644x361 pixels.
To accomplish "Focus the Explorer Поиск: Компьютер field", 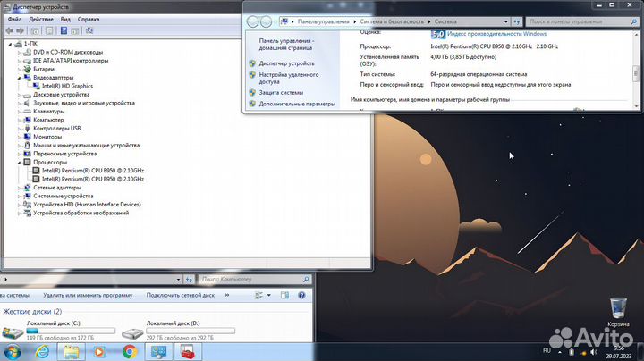I will pyautogui.click(x=255, y=280).
